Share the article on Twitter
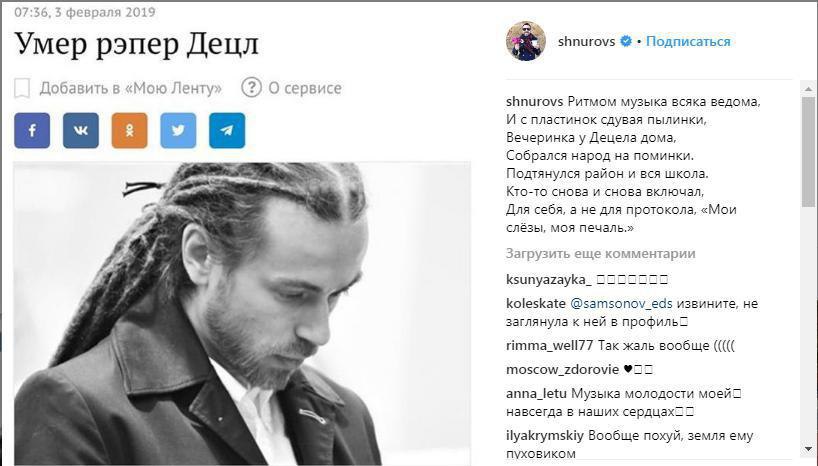This screenshot has width=818, height=466. [178, 130]
